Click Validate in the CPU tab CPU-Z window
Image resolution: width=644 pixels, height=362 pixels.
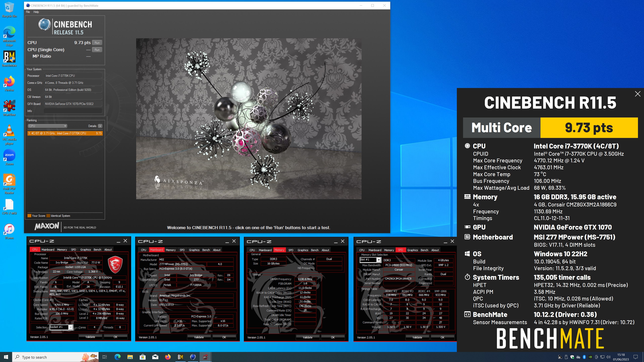[x=90, y=337]
